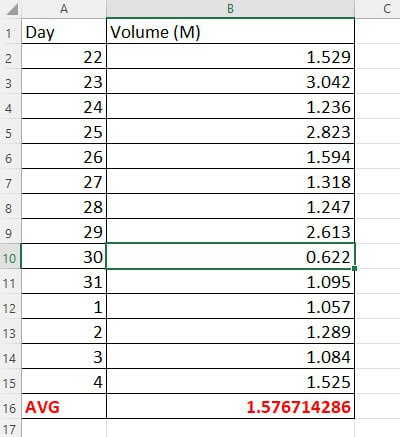The width and height of the screenshot is (400, 437).
Task: Select row 1 header
Action: tap(11, 31)
